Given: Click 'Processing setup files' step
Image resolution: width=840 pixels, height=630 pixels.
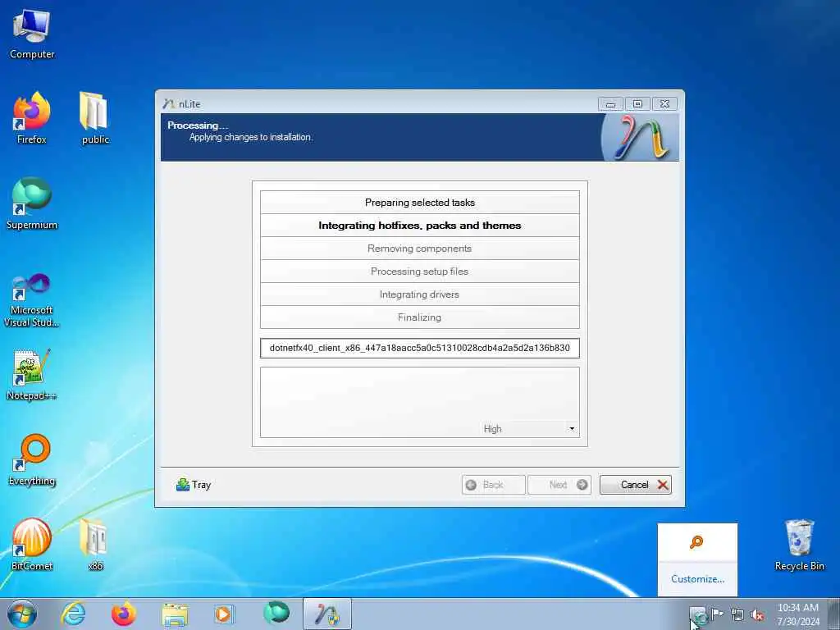Looking at the screenshot, I should click(419, 272).
